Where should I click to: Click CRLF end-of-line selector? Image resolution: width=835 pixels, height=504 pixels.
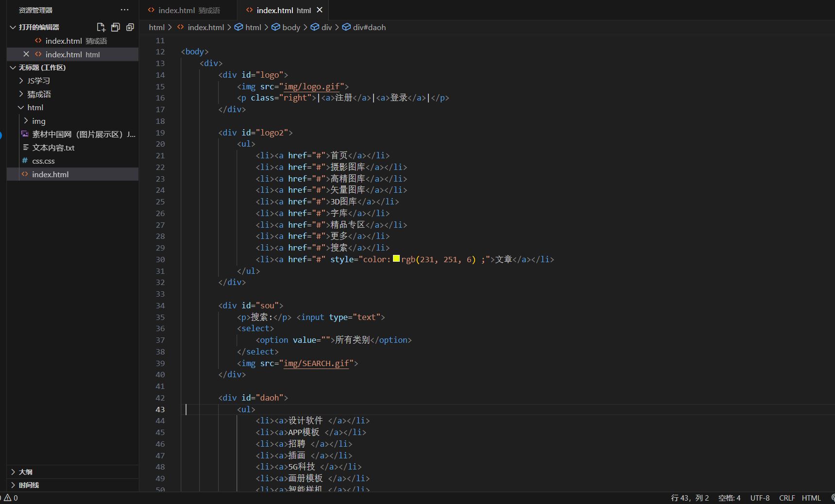787,498
